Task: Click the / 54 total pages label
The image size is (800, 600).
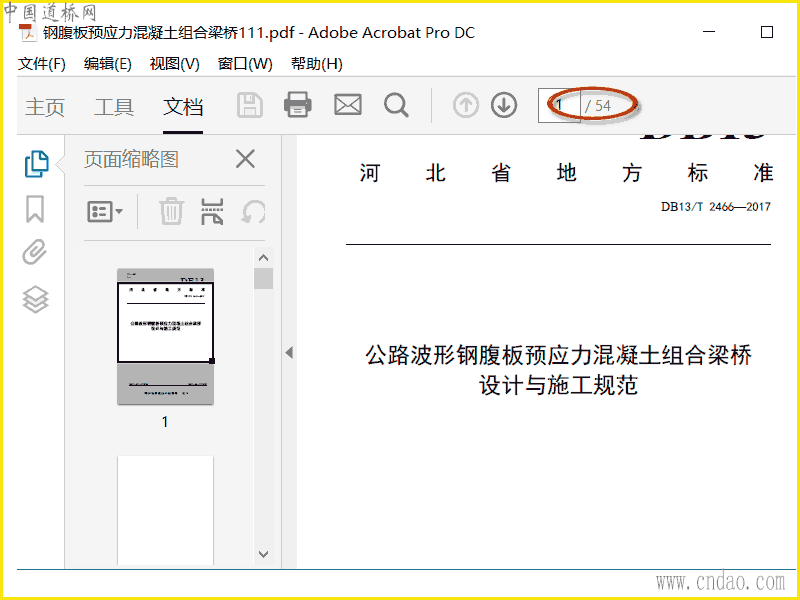Action: pyautogui.click(x=598, y=106)
